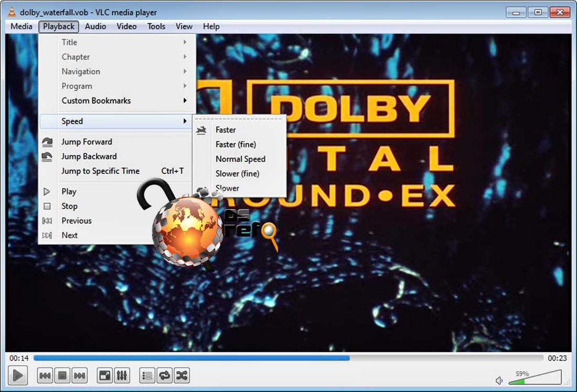Click the VLC cone title bar icon
577x392 pixels.
pyautogui.click(x=12, y=12)
